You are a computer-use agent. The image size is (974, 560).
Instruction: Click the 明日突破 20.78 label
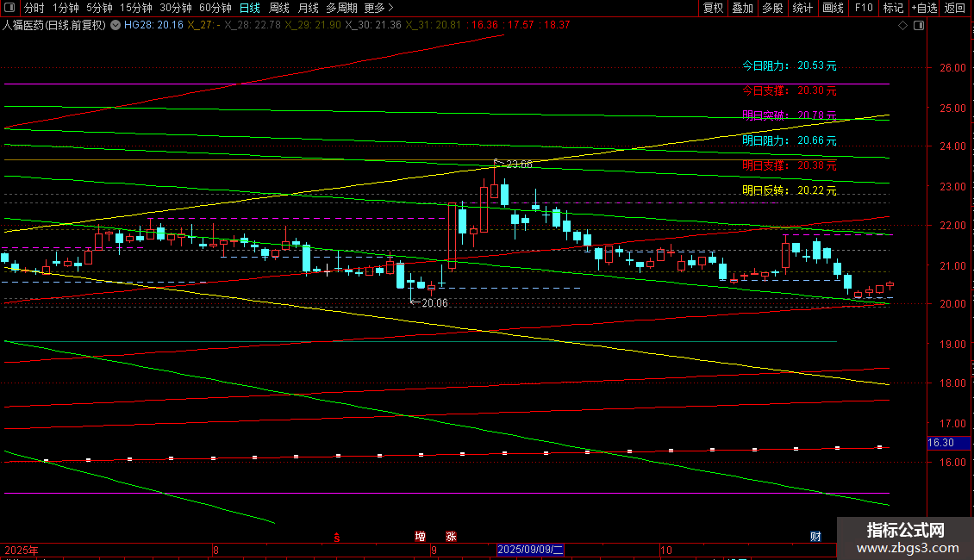click(x=790, y=115)
